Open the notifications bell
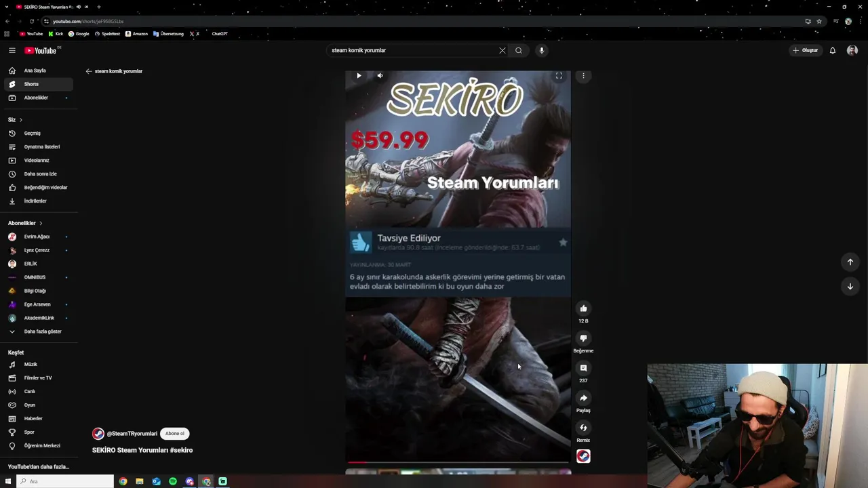Viewport: 868px width, 488px height. click(x=833, y=50)
